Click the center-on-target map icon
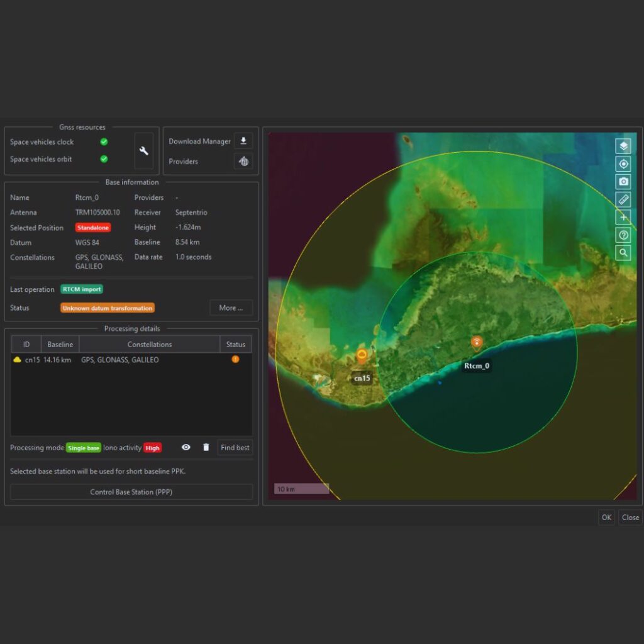The image size is (644, 644). (623, 164)
